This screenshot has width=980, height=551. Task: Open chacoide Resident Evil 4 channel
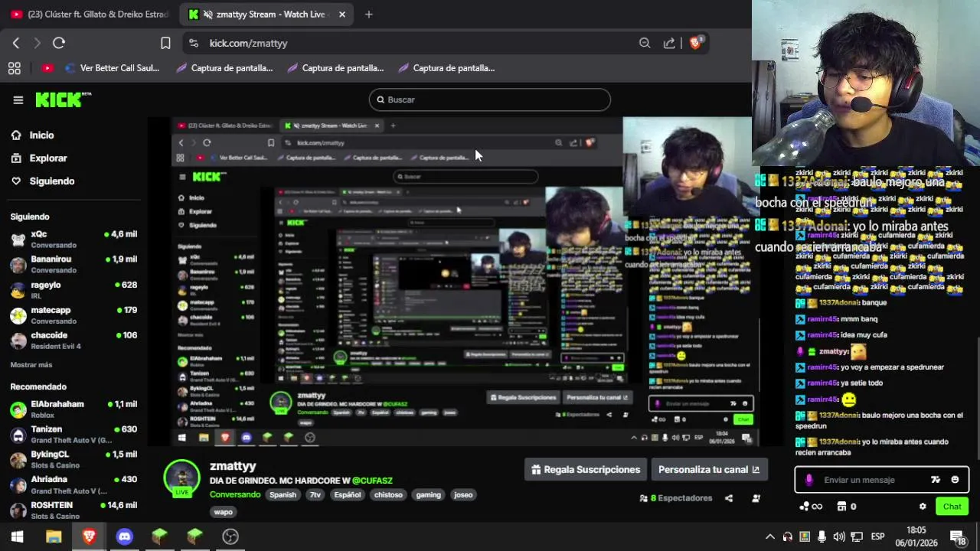[x=73, y=340]
